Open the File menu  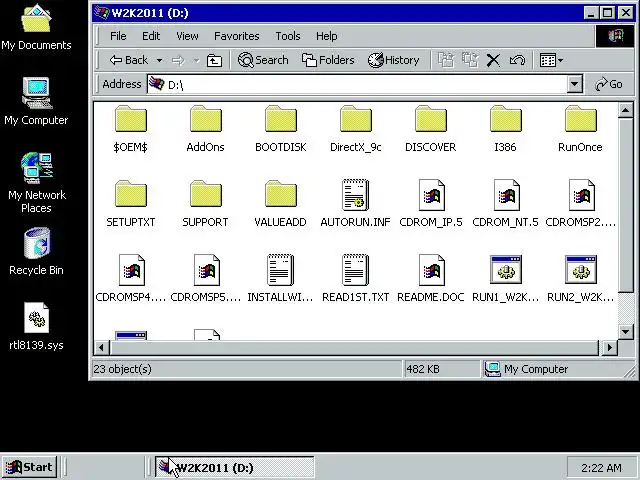click(x=118, y=36)
